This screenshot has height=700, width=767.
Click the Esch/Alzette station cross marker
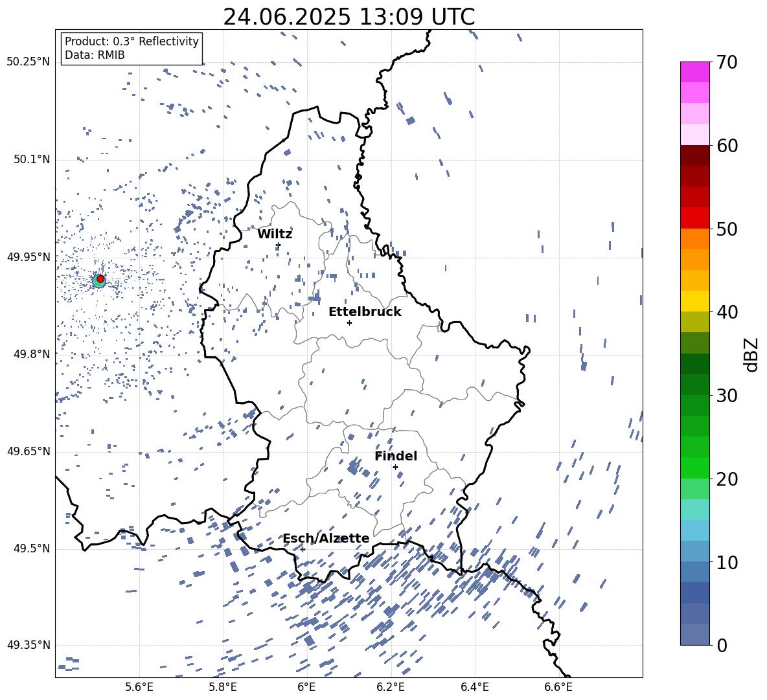(x=303, y=549)
